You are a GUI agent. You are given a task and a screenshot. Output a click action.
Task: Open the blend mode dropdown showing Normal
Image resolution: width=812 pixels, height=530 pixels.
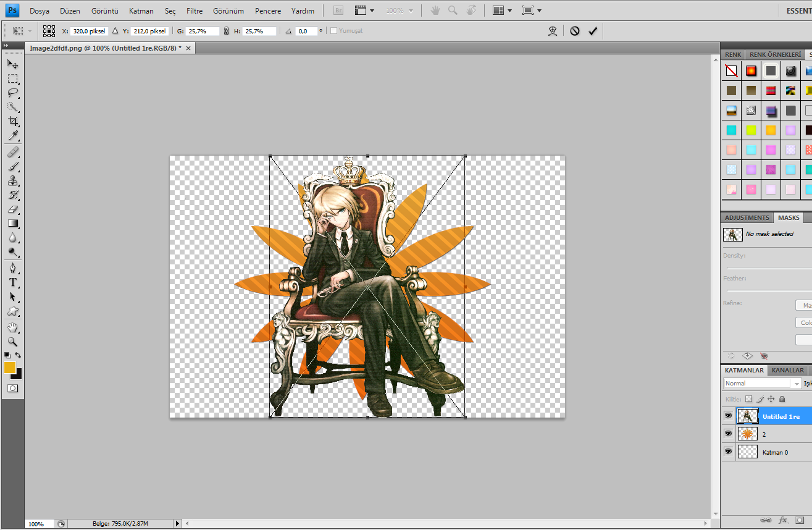pos(762,384)
